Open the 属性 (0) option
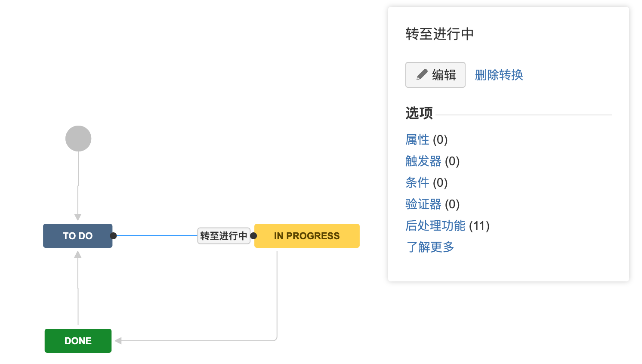This screenshot has width=642, height=364. point(417,140)
